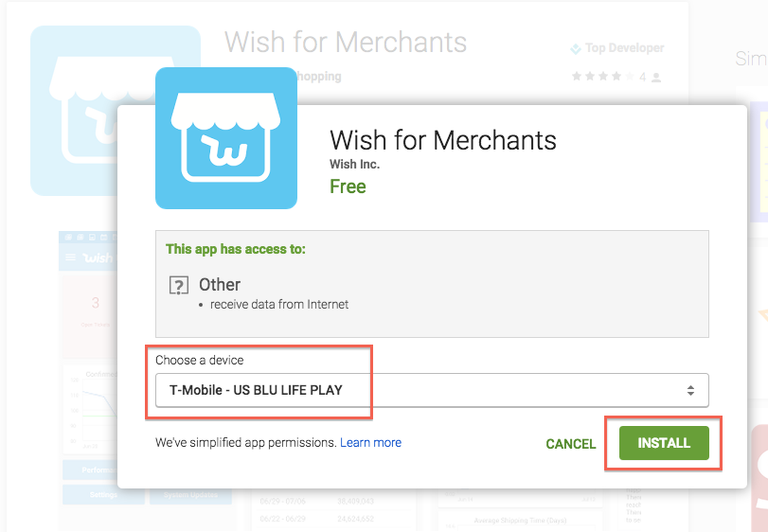Image resolution: width=768 pixels, height=532 pixels.
Task: Click the device selector up-down arrows
Action: pyautogui.click(x=690, y=390)
